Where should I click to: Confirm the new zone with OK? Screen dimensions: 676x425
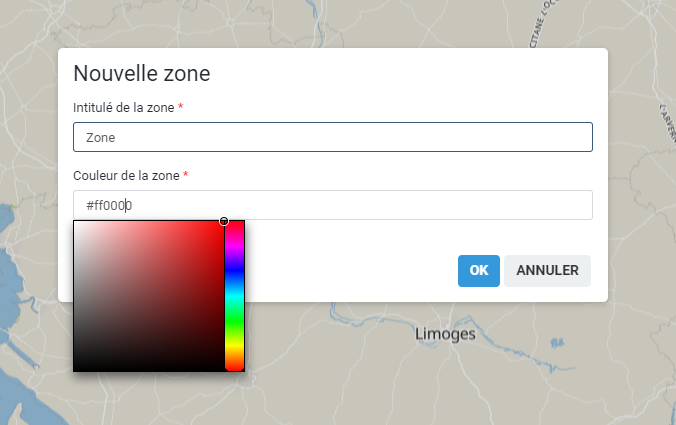tap(478, 270)
